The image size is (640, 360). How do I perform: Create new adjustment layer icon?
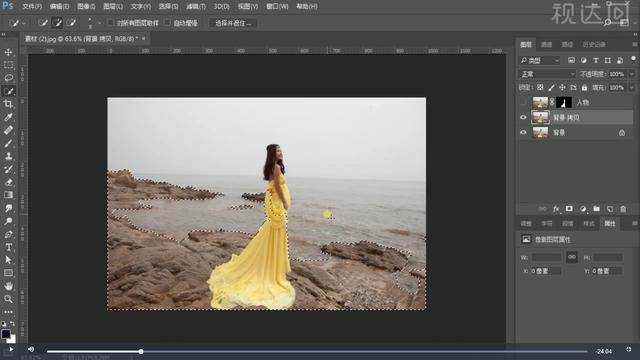coord(583,209)
